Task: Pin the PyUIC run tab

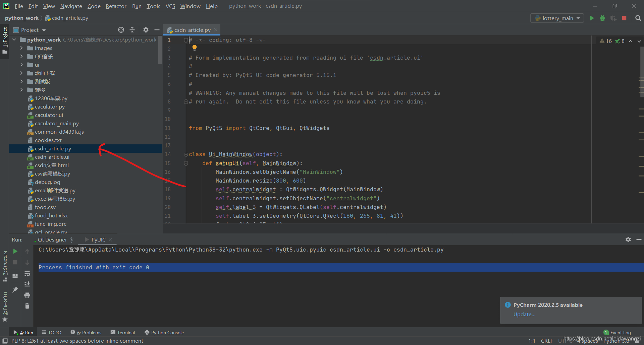Action: 15,290
